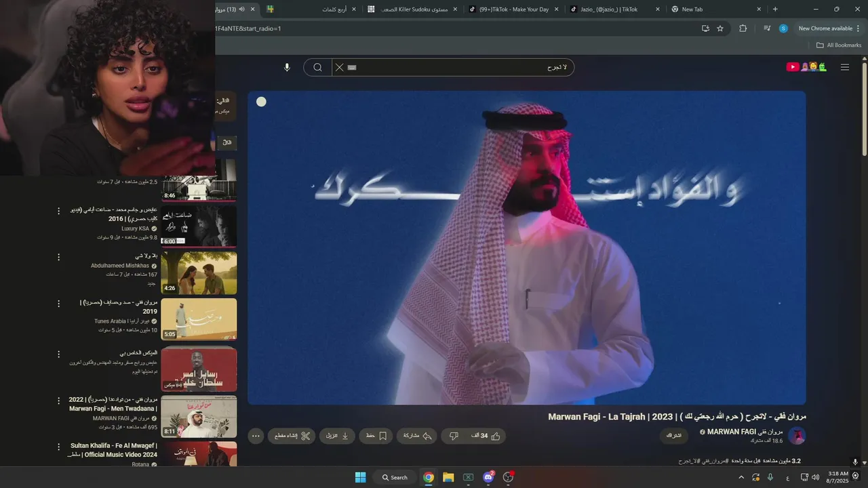The height and width of the screenshot is (488, 868).
Task: Open the personal mix playlist thumbnail
Action: click(x=199, y=369)
